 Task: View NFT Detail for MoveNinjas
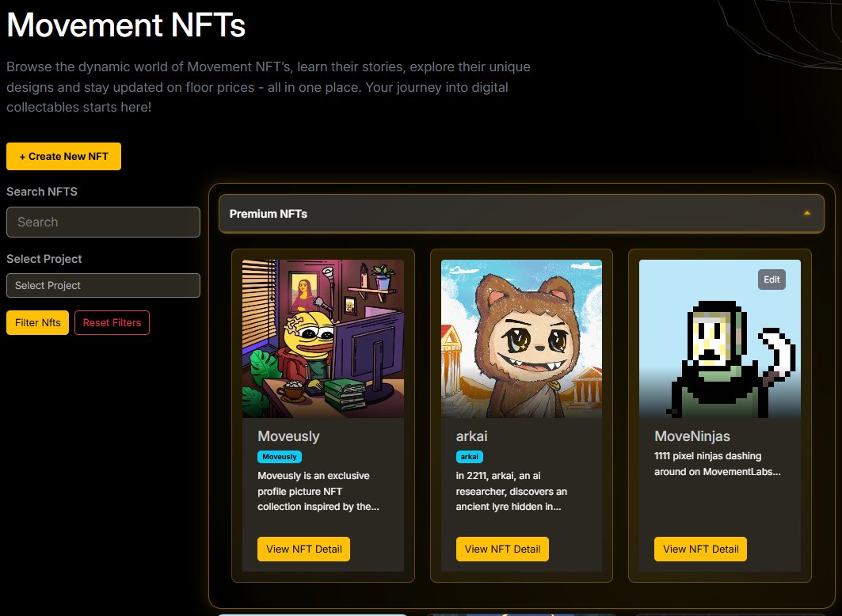pos(699,549)
